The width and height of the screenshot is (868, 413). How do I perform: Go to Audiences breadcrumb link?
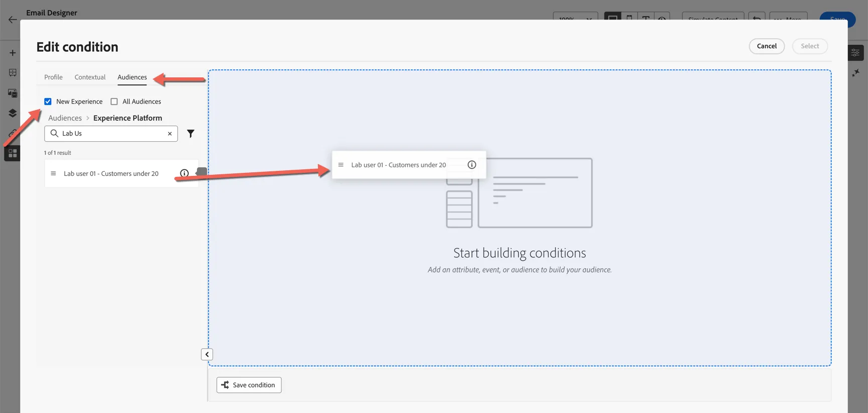point(65,118)
